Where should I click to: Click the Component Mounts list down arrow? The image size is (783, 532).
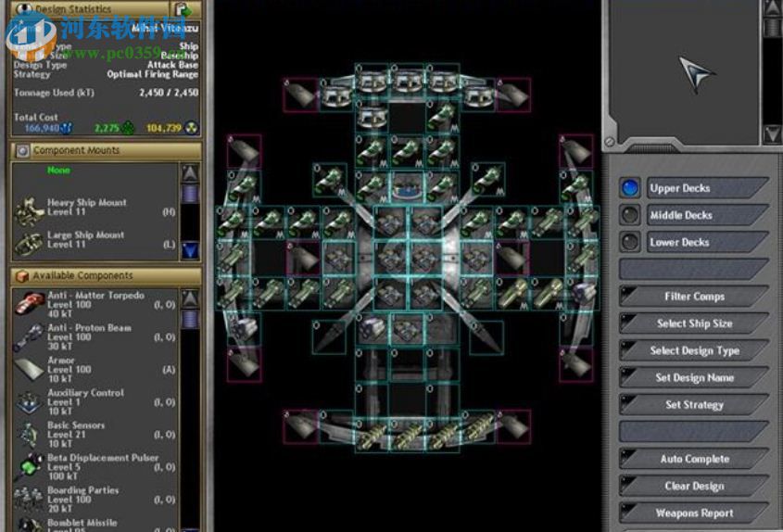coord(190,249)
